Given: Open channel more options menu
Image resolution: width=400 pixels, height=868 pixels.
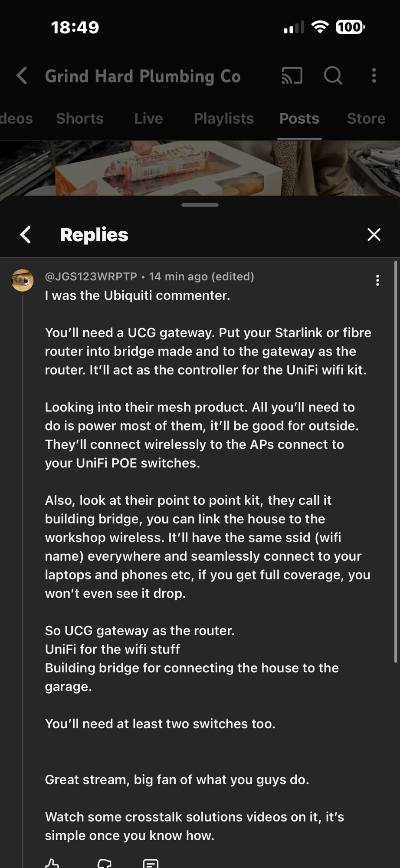Looking at the screenshot, I should click(x=374, y=76).
